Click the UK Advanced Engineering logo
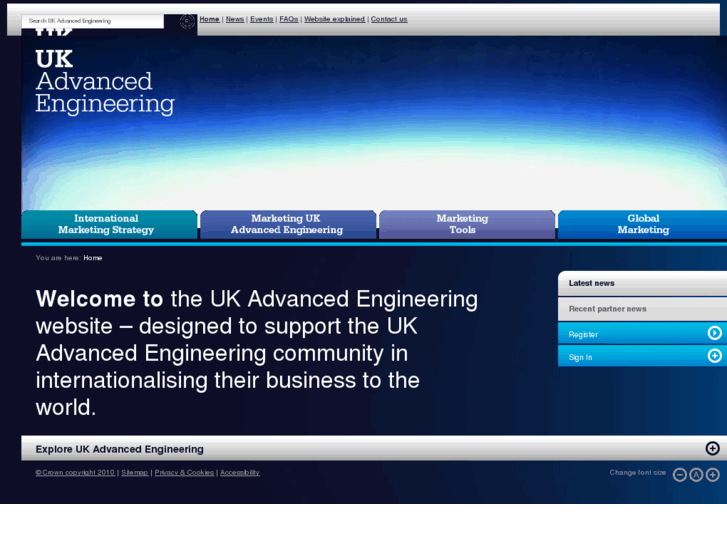The width and height of the screenshot is (727, 545). pos(105,82)
